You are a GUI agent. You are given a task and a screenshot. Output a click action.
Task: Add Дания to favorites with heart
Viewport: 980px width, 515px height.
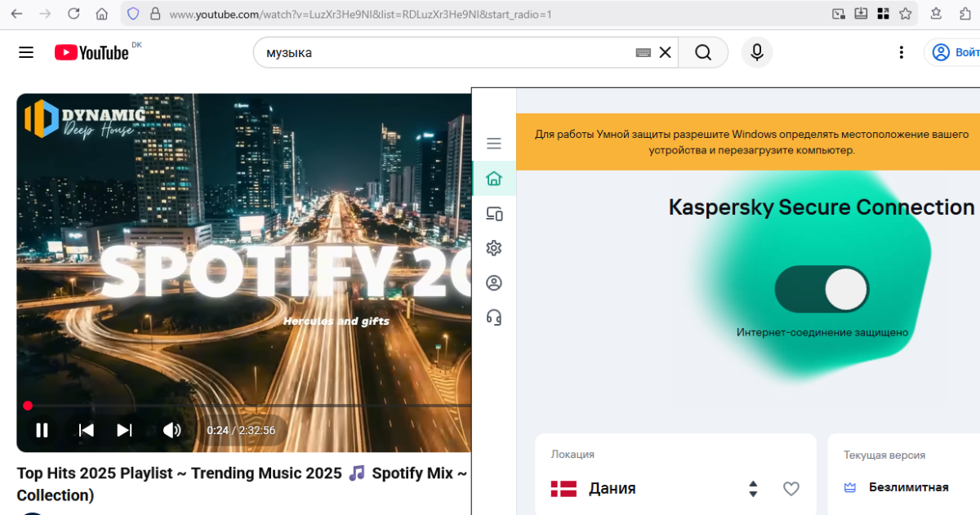click(791, 489)
